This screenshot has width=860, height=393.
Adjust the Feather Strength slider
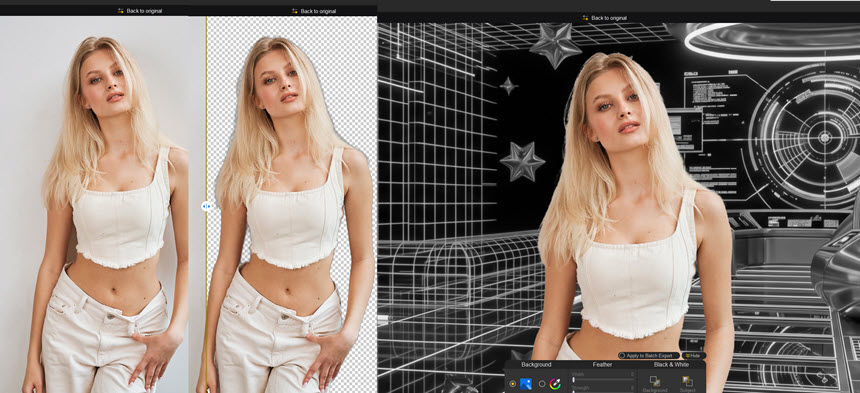click(x=603, y=391)
